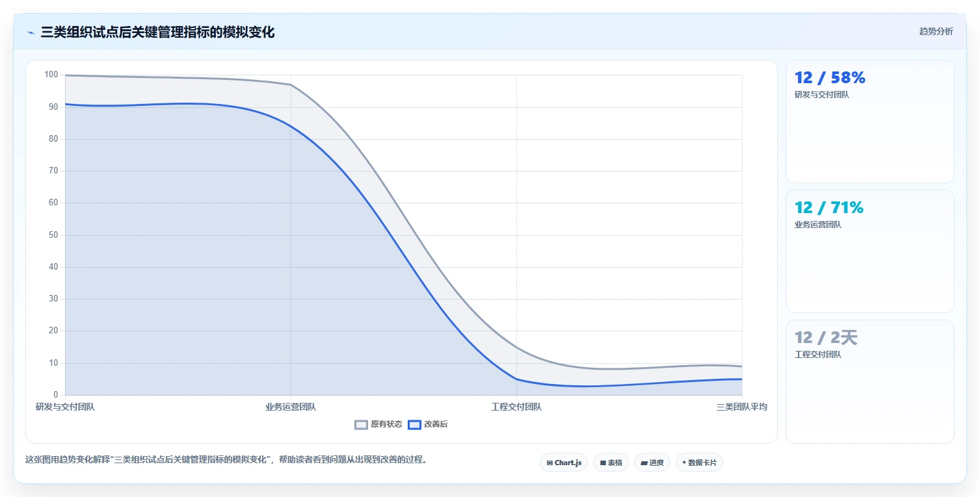Click the y-axis value 90
The image size is (980, 497).
pos(53,107)
